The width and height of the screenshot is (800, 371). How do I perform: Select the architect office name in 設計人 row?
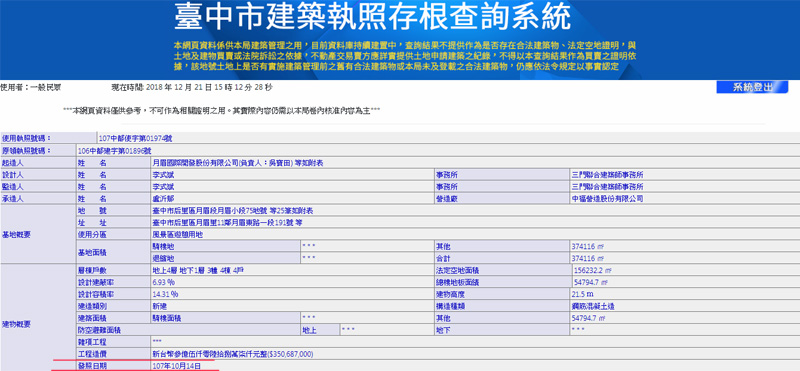point(608,175)
